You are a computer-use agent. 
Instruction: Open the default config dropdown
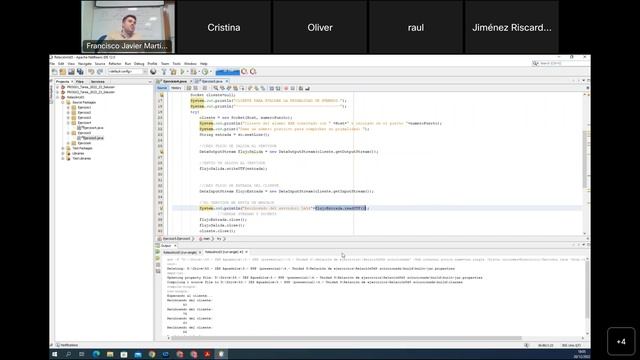tap(127, 71)
